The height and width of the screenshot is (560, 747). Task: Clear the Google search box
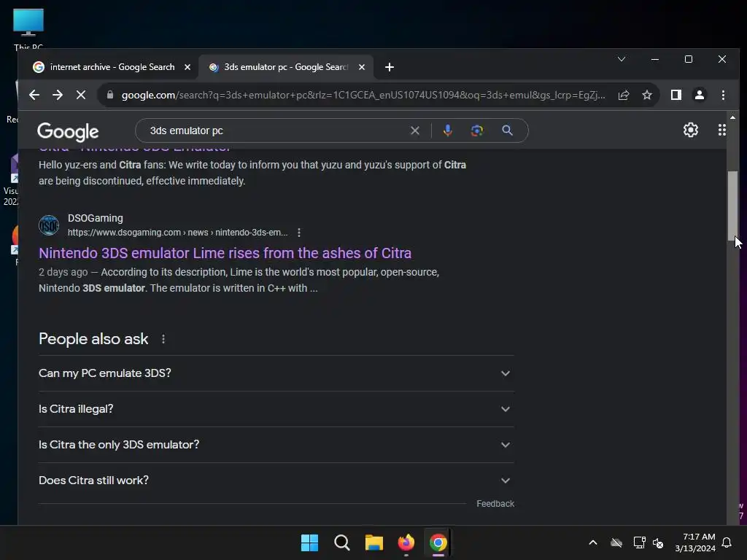tap(415, 131)
